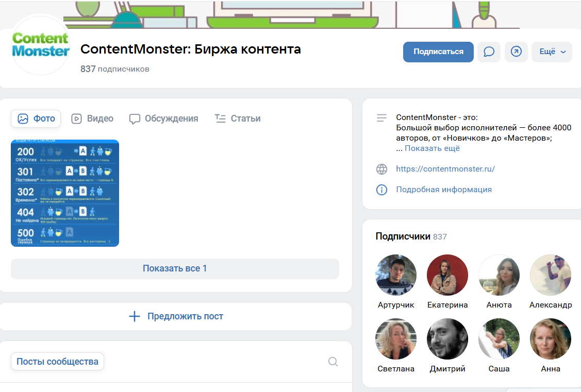Image resolution: width=581 pixels, height=392 pixels.
Task: Open the HTTP status codes photo thumbnail
Action: coord(65,193)
